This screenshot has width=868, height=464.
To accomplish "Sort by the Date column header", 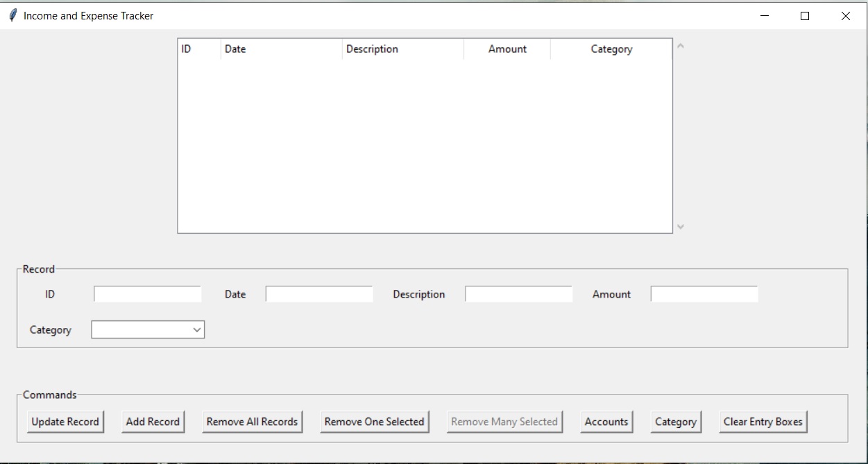I will coord(281,49).
